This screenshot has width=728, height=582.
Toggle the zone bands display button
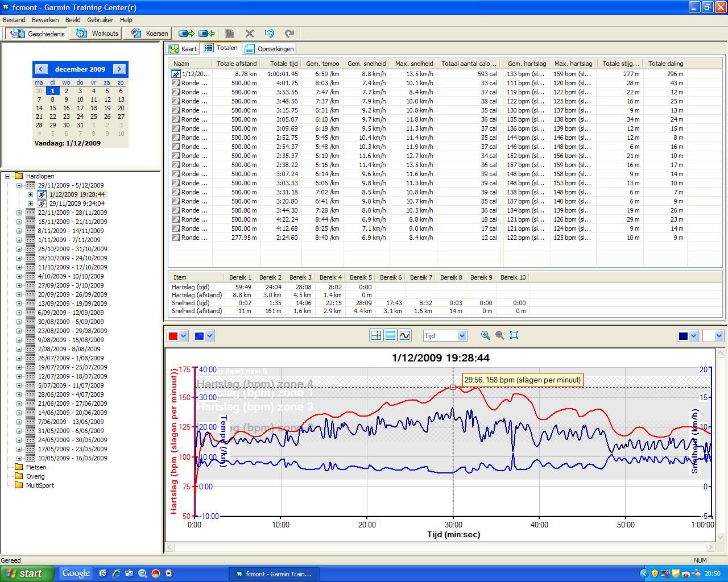390,336
